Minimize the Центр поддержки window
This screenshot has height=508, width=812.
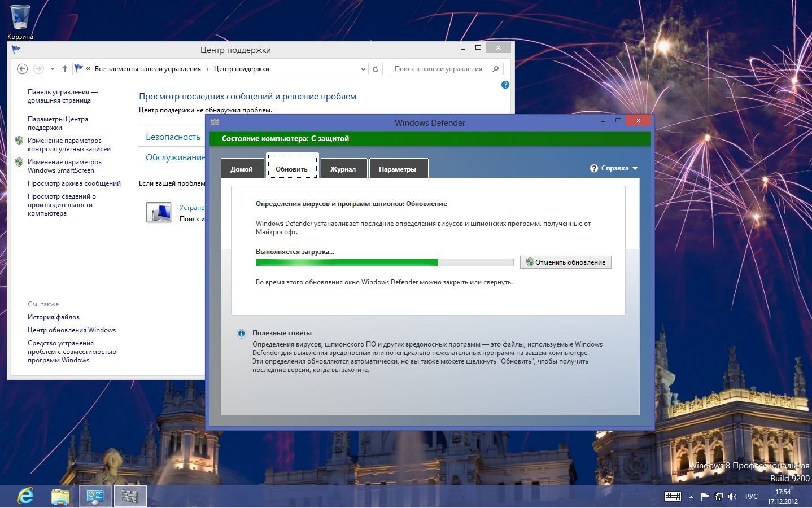463,48
